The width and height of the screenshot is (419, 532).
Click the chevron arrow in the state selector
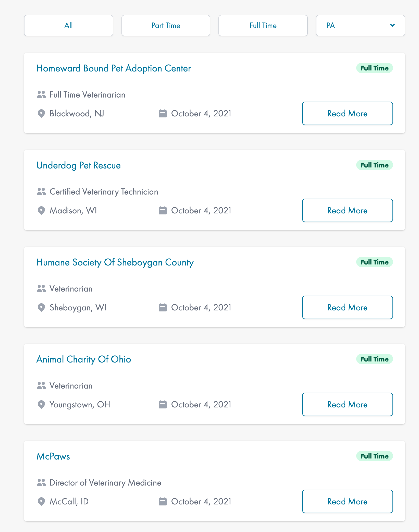[392, 25]
